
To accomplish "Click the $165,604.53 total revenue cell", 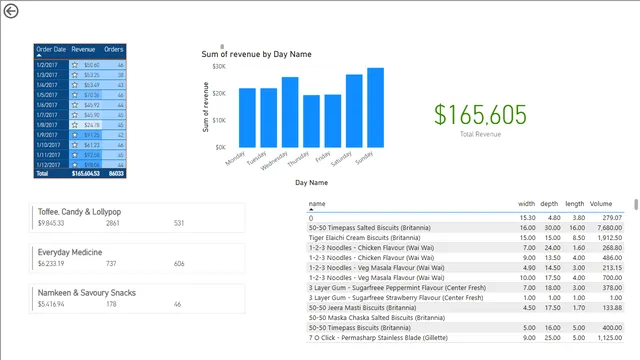I will click(x=86, y=173).
